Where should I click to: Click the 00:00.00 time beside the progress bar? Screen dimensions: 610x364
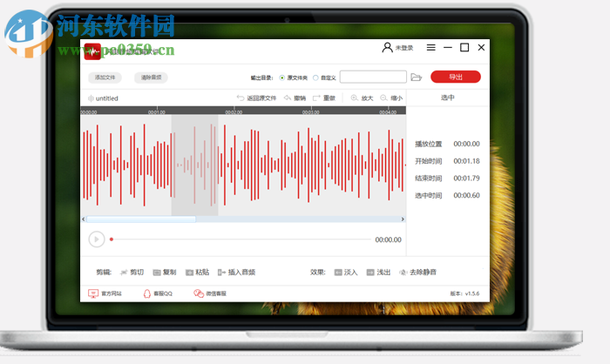pos(389,239)
